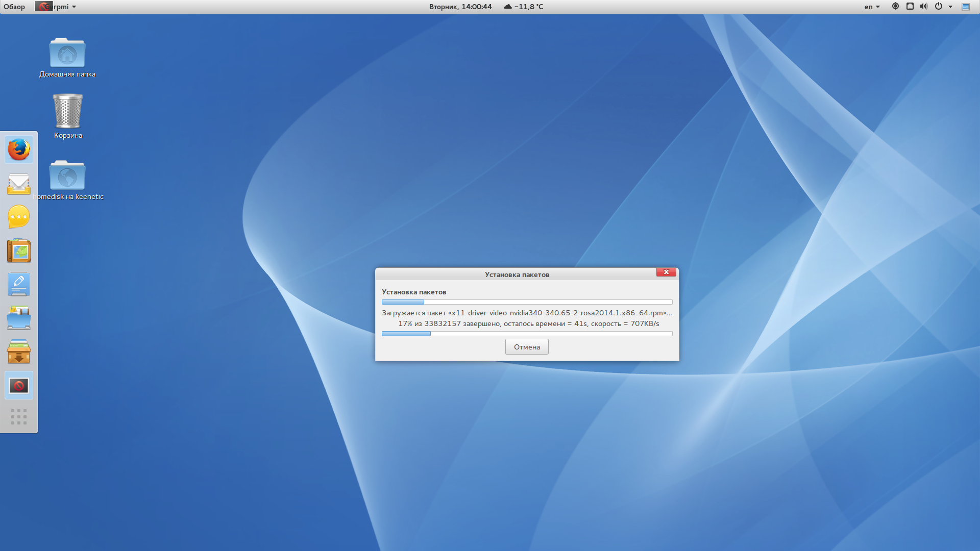Open the file manager dock icon
The height and width of the screenshot is (551, 980).
[19, 318]
